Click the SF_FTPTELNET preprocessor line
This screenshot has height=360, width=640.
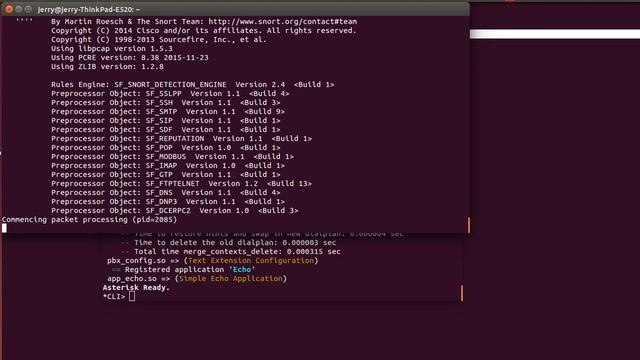182,184
